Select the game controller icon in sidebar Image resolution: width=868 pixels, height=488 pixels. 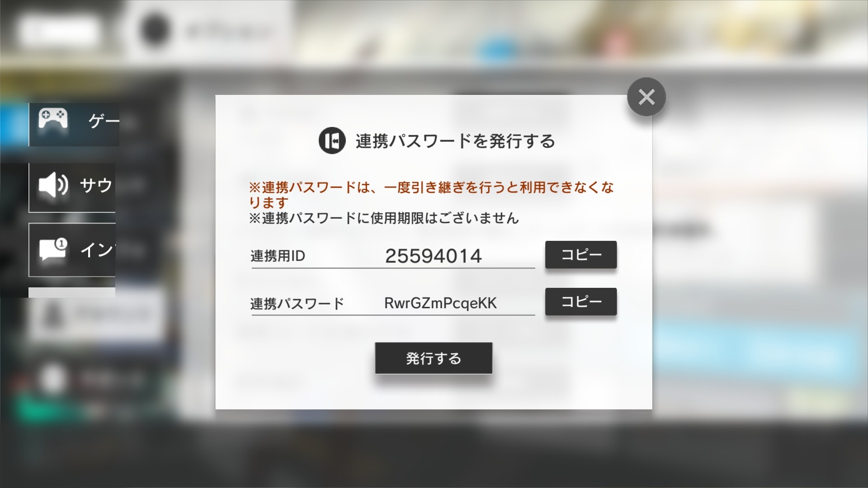(x=53, y=119)
